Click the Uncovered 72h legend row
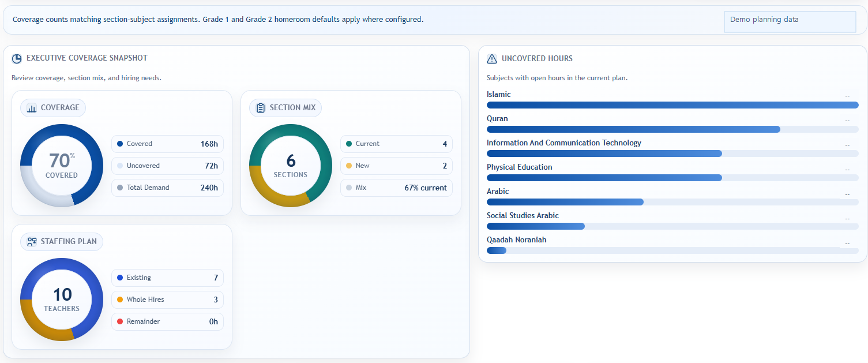The width and height of the screenshot is (868, 363). 167,166
